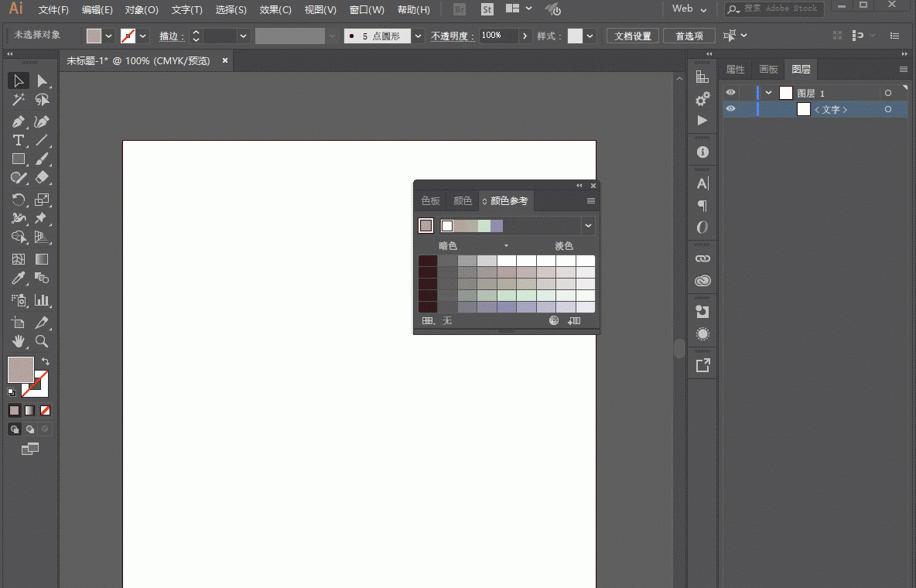Click the base color swatch in 颜色参考

click(426, 226)
